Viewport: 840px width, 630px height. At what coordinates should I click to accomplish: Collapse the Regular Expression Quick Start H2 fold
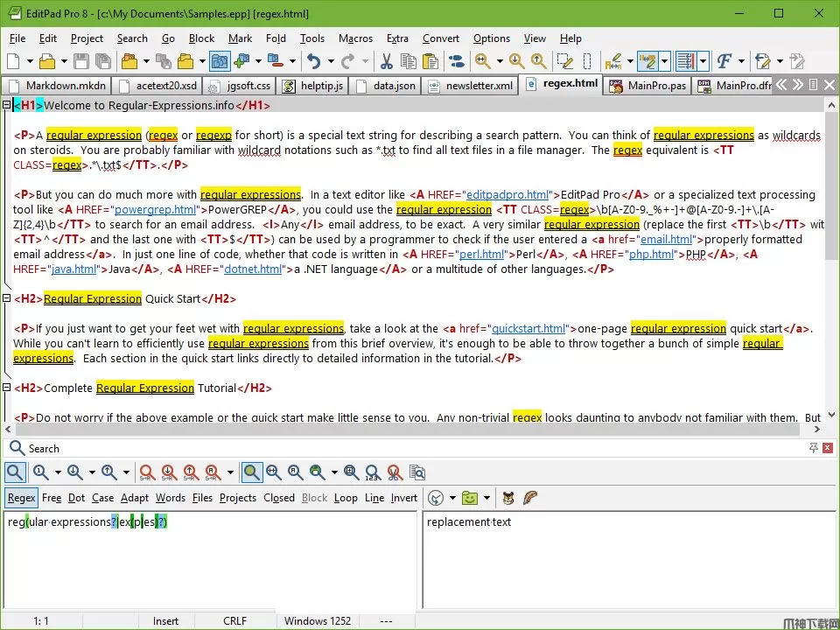pyautogui.click(x=6, y=299)
